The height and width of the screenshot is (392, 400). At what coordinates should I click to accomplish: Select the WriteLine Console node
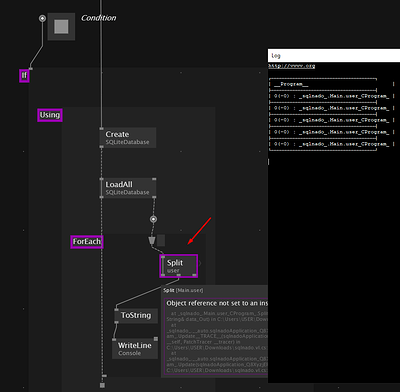point(135,349)
